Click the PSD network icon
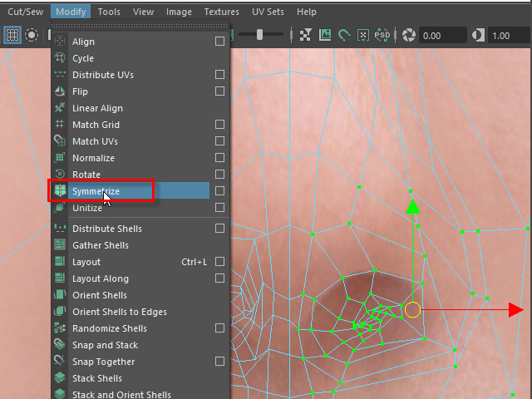Image resolution: width=532 pixels, height=399 pixels. coord(382,35)
